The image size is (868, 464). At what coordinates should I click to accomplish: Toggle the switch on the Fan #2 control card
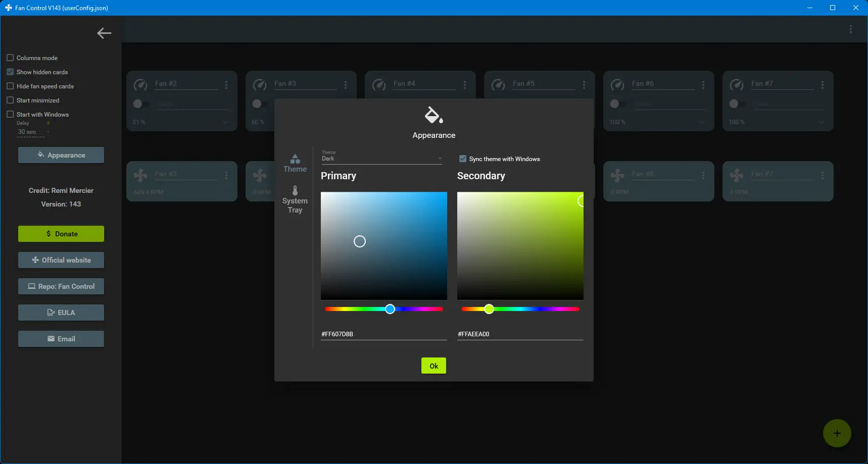pos(141,104)
